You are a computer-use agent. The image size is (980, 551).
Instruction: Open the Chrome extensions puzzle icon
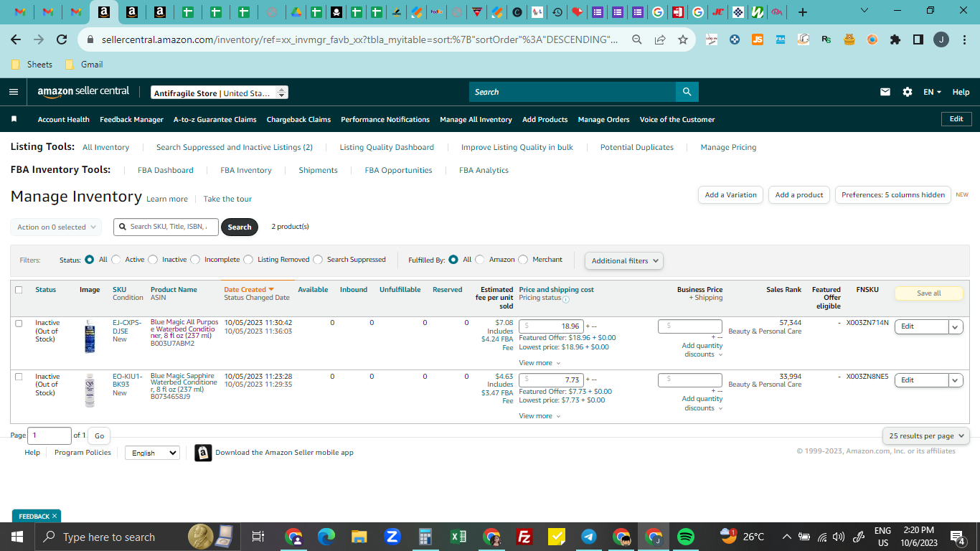click(895, 40)
